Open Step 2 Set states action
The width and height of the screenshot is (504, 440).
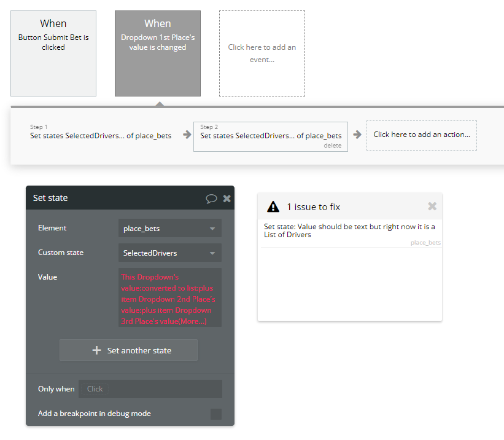(x=271, y=136)
